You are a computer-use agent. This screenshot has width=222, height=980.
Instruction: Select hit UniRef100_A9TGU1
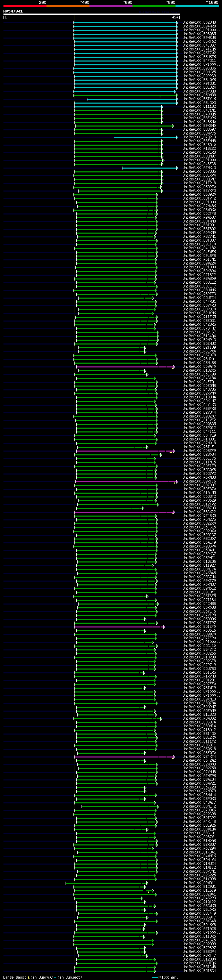pyautogui.click(x=199, y=83)
